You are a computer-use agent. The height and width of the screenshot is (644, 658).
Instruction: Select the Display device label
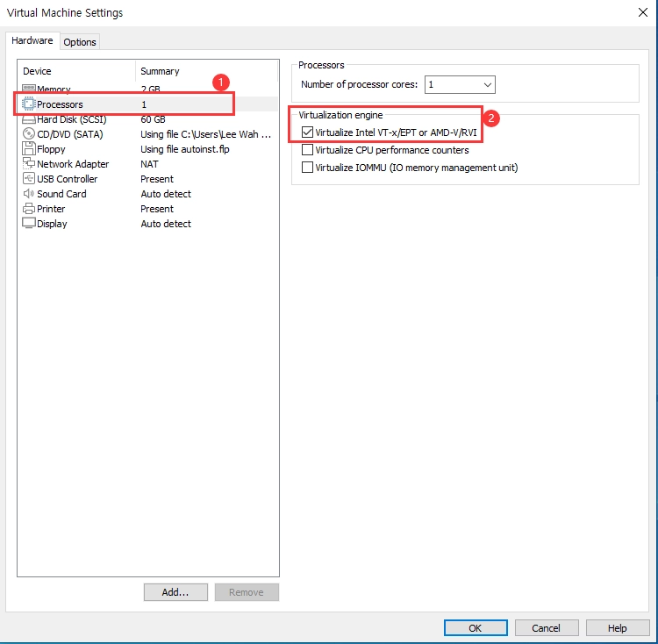coord(52,224)
